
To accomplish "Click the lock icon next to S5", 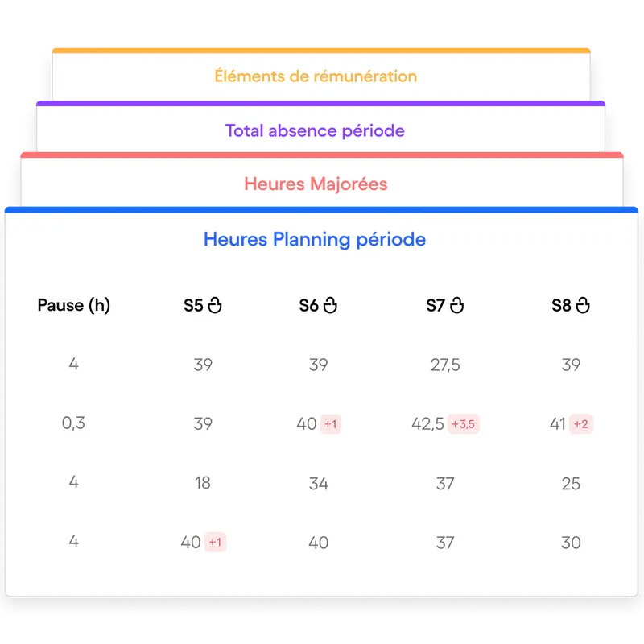I will point(214,306).
